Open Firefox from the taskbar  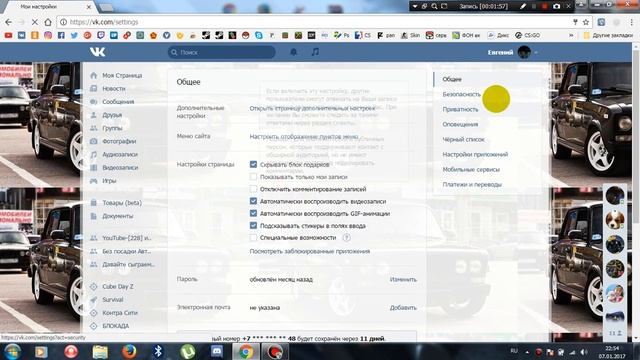coord(129,351)
